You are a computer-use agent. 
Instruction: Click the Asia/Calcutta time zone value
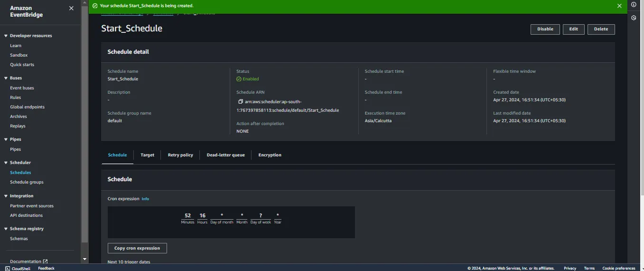click(x=378, y=121)
